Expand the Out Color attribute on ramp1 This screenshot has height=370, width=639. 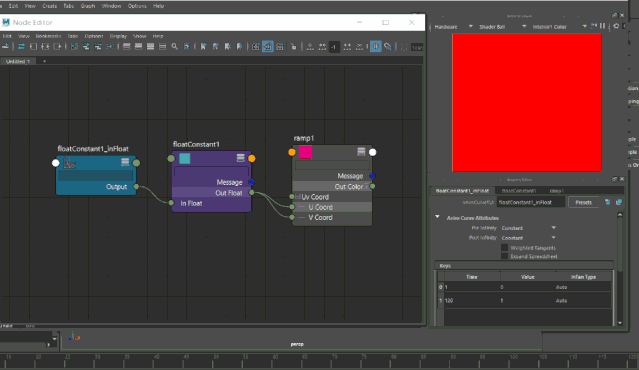click(366, 187)
